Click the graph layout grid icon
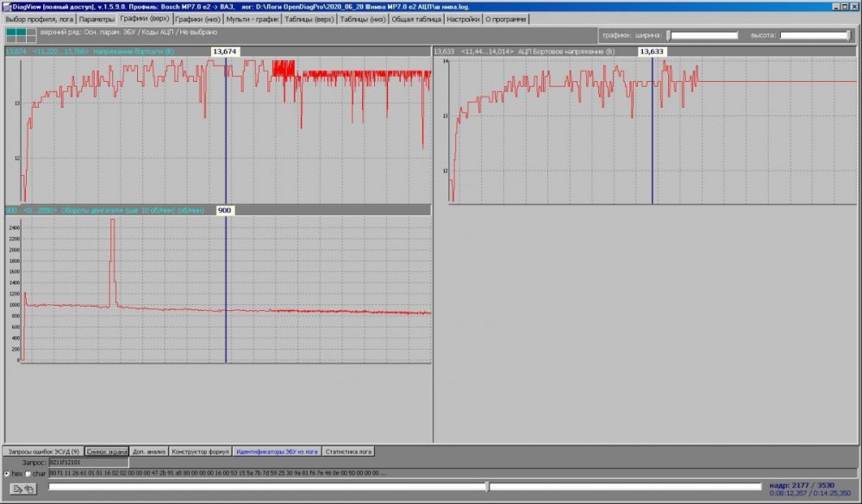This screenshot has width=862, height=504. 20,35
